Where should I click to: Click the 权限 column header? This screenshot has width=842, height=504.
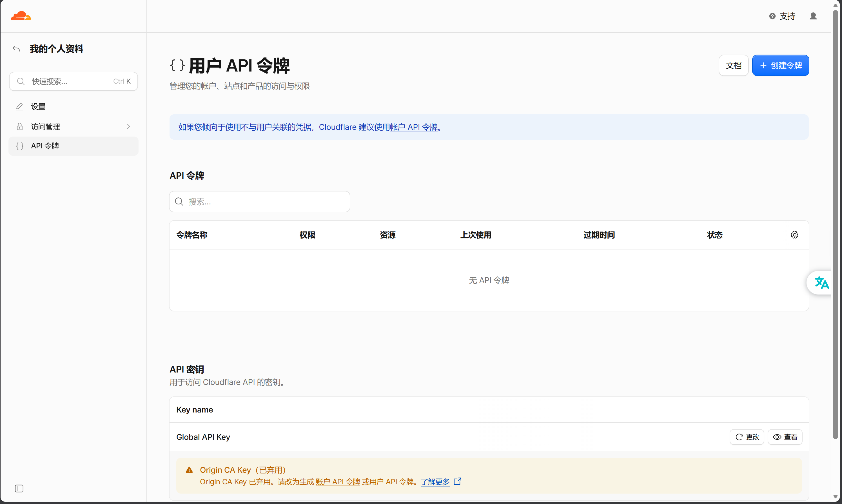tap(307, 235)
